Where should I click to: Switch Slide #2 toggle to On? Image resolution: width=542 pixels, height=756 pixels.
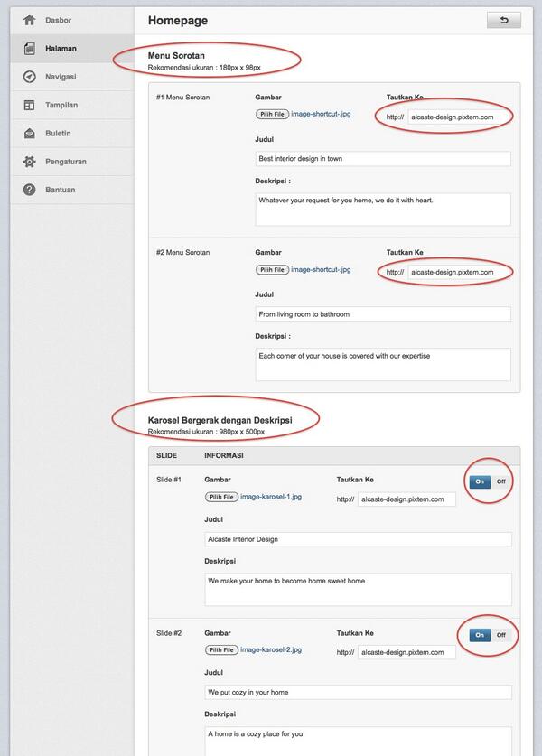[x=480, y=635]
